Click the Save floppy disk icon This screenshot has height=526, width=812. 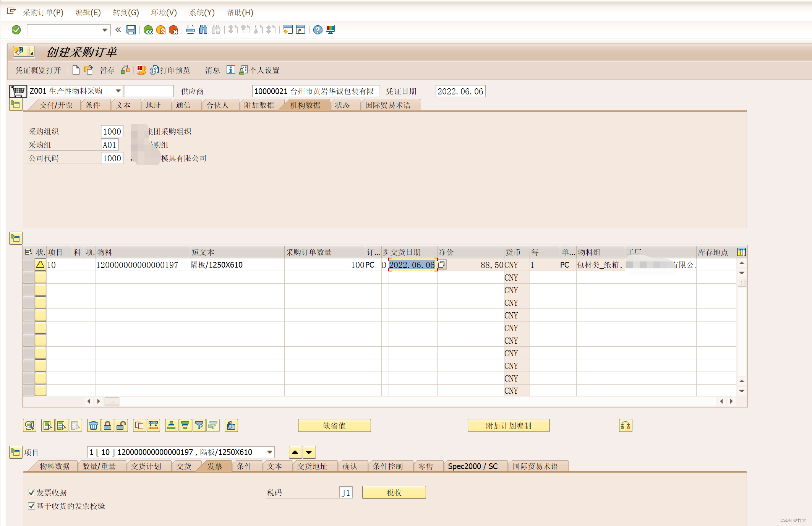(131, 30)
